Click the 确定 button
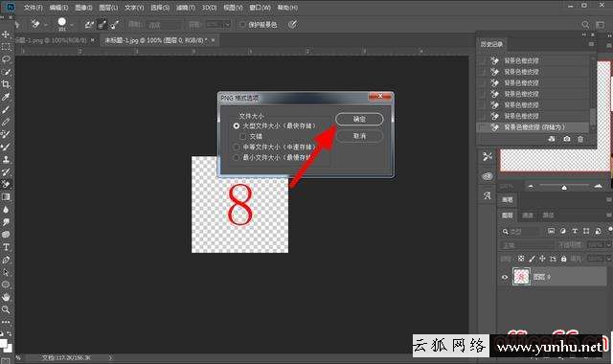Image resolution: width=613 pixels, height=364 pixels. coord(359,119)
